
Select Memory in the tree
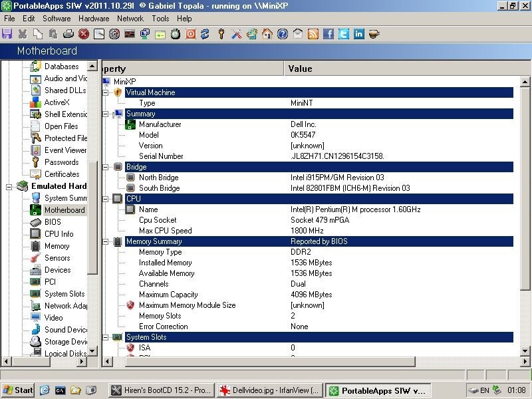(x=57, y=246)
